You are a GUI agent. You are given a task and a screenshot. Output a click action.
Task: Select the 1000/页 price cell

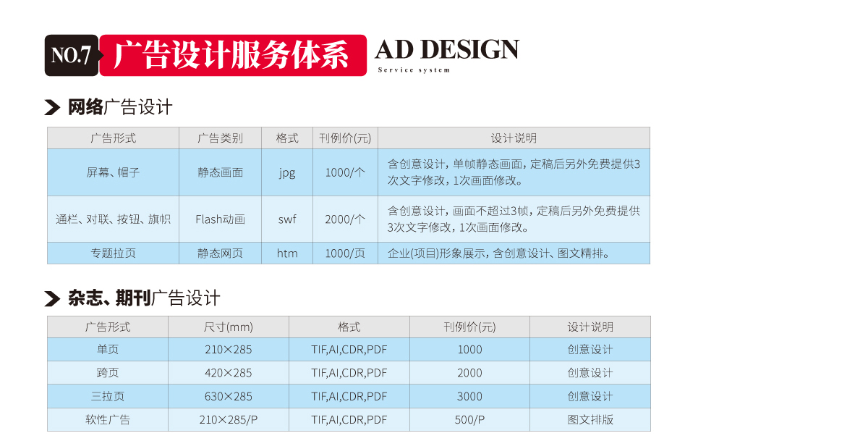click(x=345, y=253)
